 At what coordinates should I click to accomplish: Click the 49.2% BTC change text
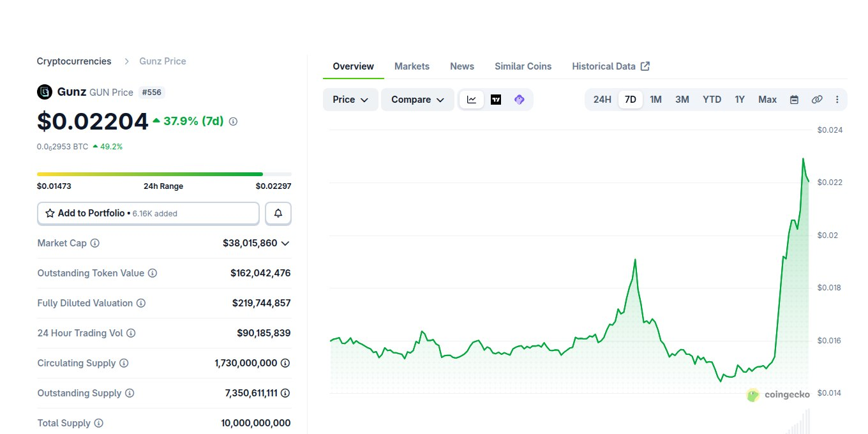pyautogui.click(x=111, y=146)
